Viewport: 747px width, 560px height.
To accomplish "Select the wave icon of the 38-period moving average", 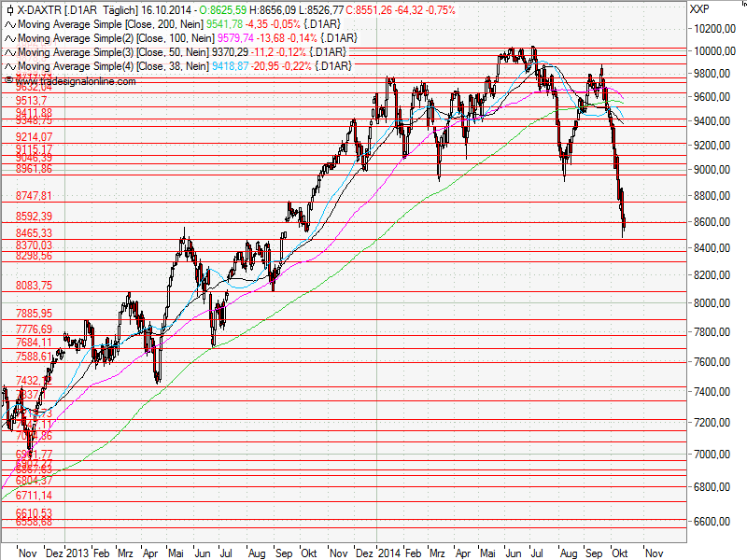I will coord(8,65).
